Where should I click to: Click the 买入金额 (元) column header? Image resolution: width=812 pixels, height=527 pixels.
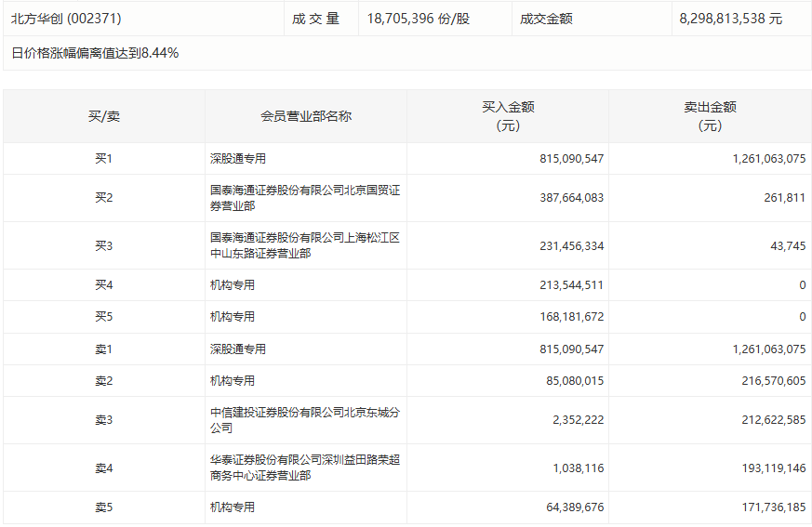point(508,116)
